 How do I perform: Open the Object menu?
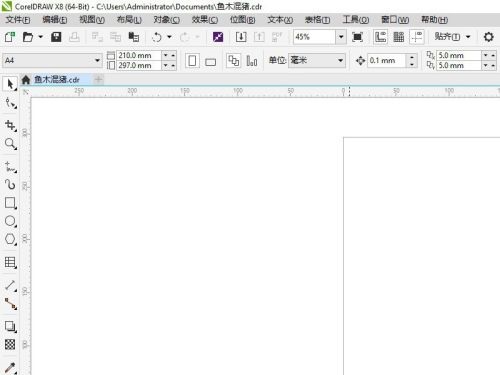tap(166, 20)
